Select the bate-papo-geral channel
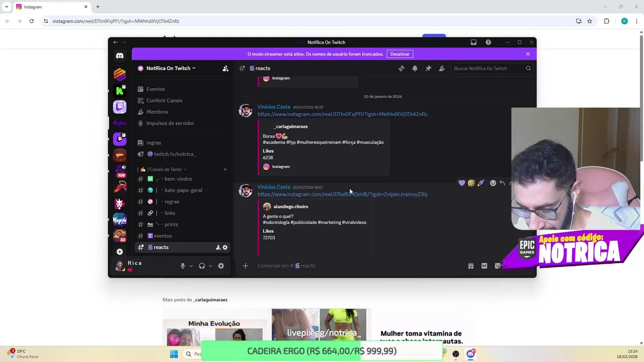644x362 pixels. click(x=182, y=190)
